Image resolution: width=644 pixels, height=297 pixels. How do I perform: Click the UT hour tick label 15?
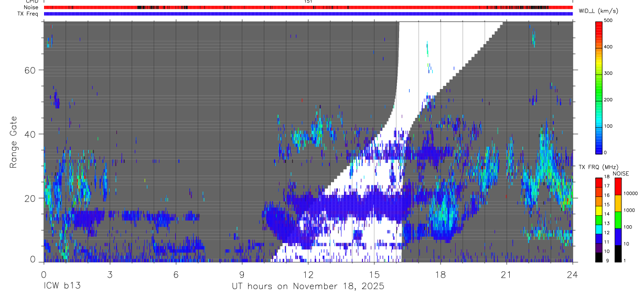coord(374,274)
